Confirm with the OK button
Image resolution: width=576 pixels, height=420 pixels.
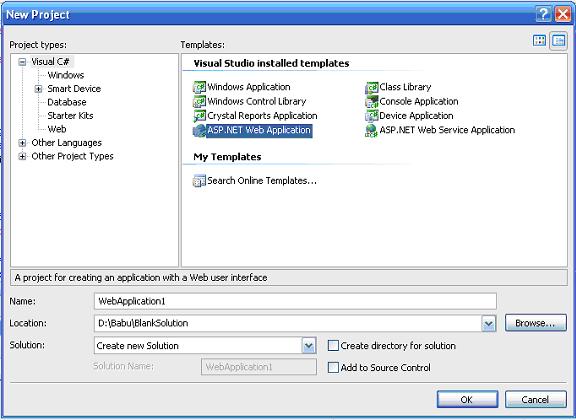[x=467, y=399]
